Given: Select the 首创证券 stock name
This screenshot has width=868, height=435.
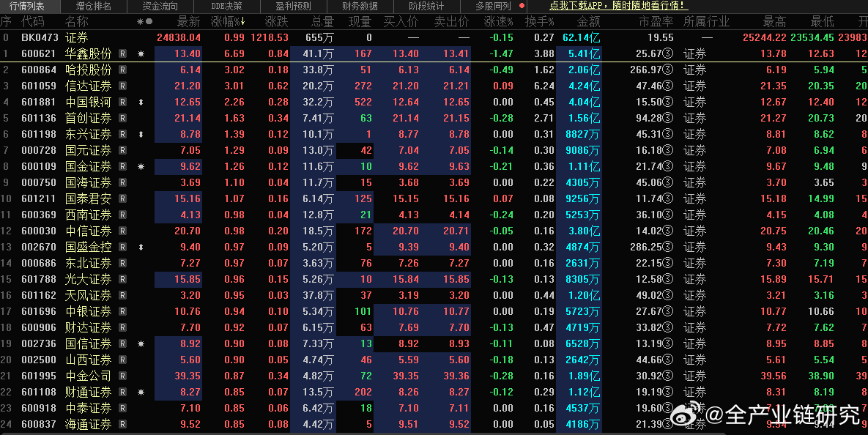Looking at the screenshot, I should (89, 118).
